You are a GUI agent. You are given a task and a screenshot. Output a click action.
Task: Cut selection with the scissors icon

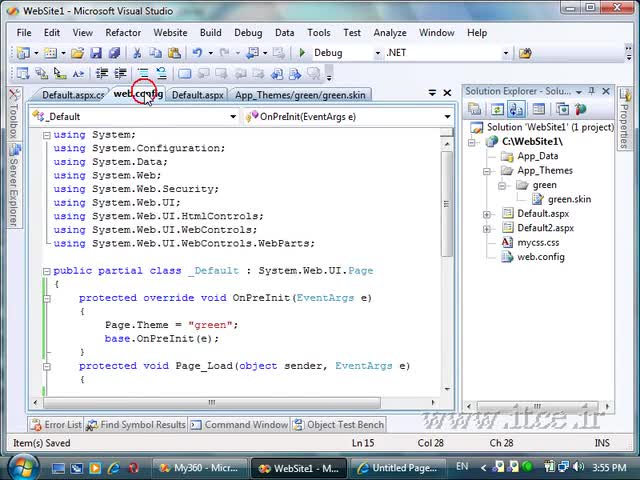137,53
